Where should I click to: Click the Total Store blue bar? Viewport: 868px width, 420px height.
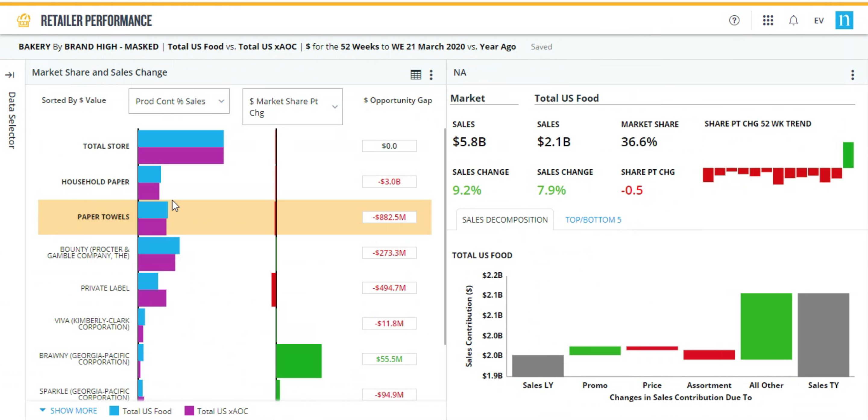(181, 139)
